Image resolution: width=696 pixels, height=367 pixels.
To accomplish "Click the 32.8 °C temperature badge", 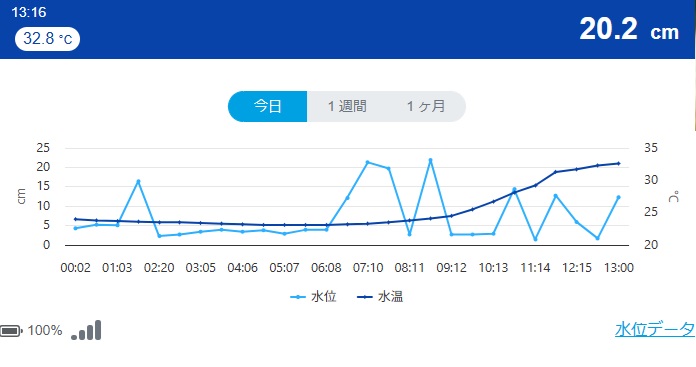I will tap(47, 39).
